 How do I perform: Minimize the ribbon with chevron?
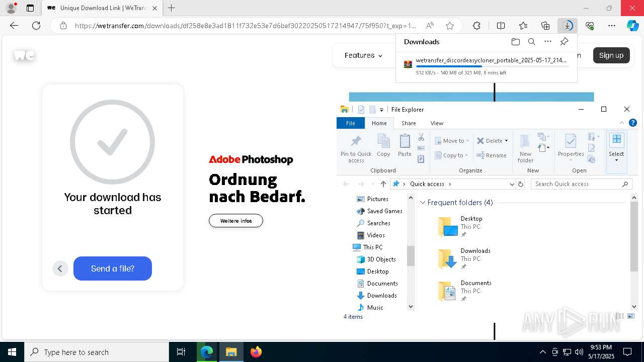coord(622,123)
